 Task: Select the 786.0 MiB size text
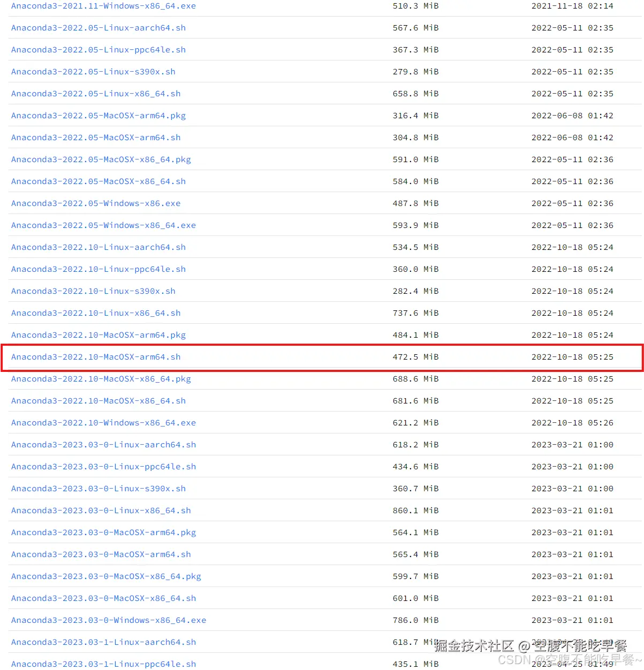point(415,620)
